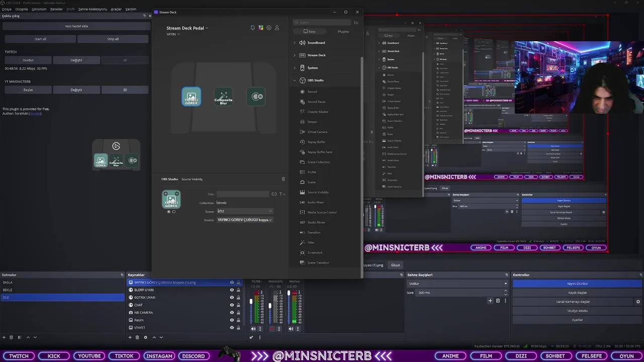The image size is (644, 362).
Task: Open Stream Deck preferences gear
Action: tap(269, 28)
